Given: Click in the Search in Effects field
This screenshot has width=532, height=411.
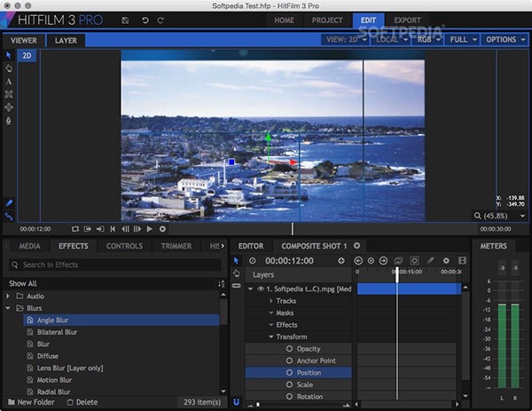Looking at the screenshot, I should [x=115, y=265].
